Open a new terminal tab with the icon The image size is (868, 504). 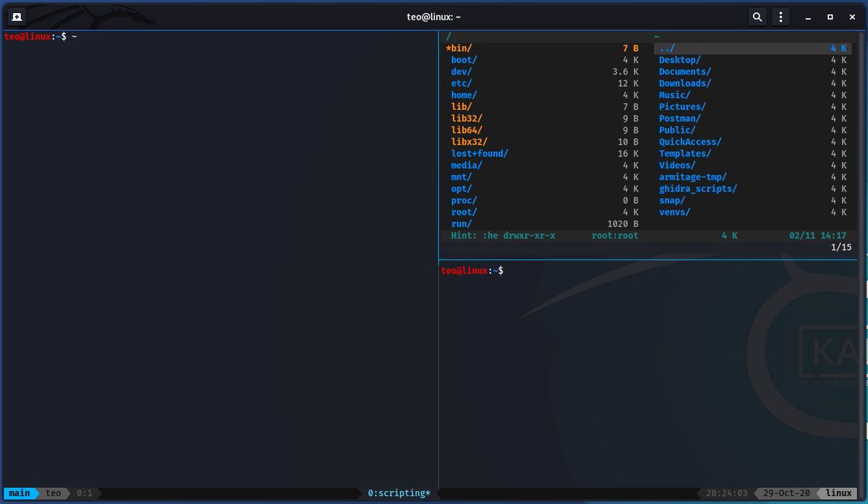coord(16,16)
